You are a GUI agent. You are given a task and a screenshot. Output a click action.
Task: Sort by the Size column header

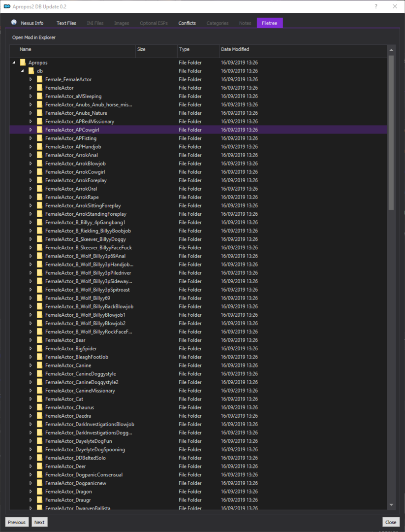tap(156, 50)
